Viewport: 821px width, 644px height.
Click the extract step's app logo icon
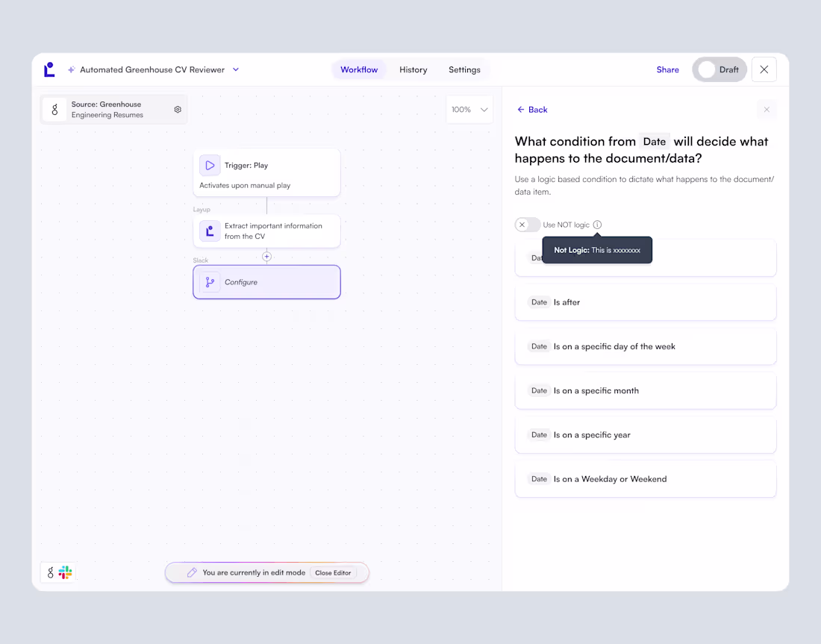[x=209, y=231]
